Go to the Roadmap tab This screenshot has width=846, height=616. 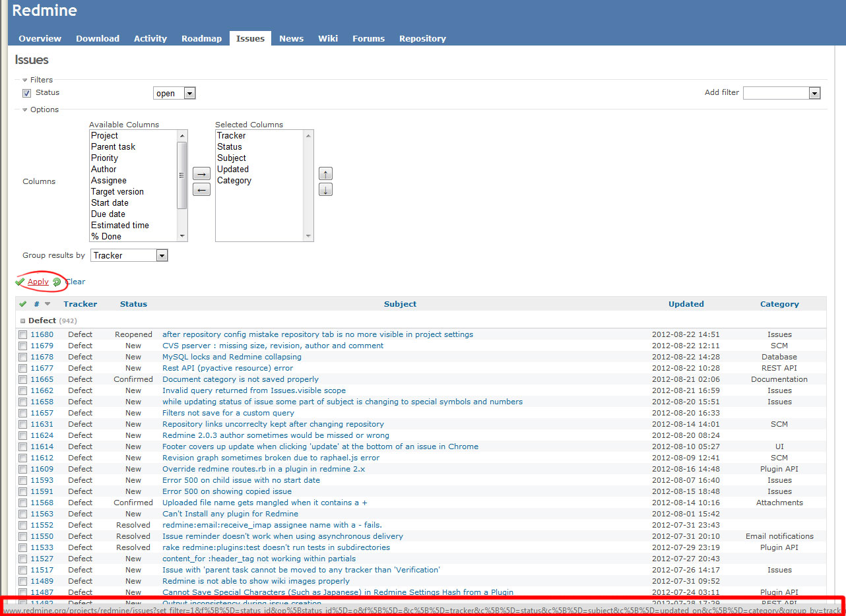point(201,38)
